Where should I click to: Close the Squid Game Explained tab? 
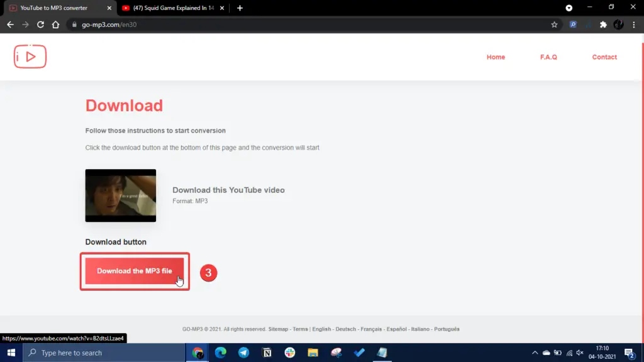pyautogui.click(x=222, y=8)
